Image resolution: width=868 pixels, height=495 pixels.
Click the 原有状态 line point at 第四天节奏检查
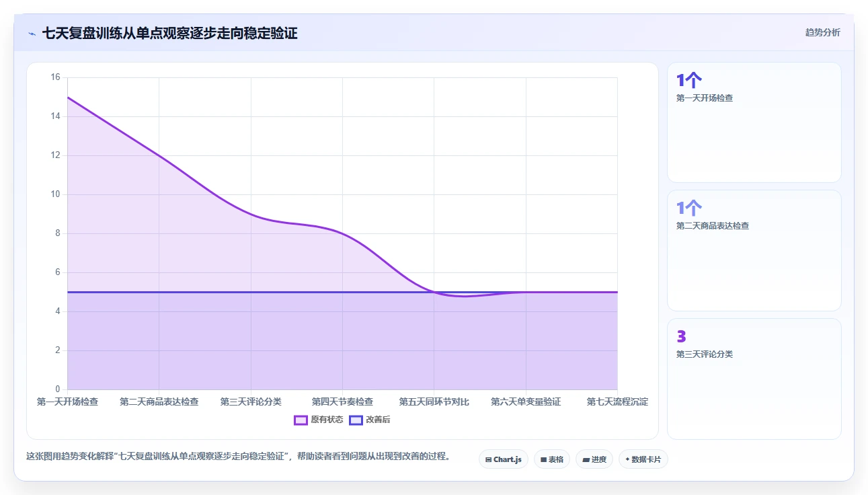coord(342,233)
